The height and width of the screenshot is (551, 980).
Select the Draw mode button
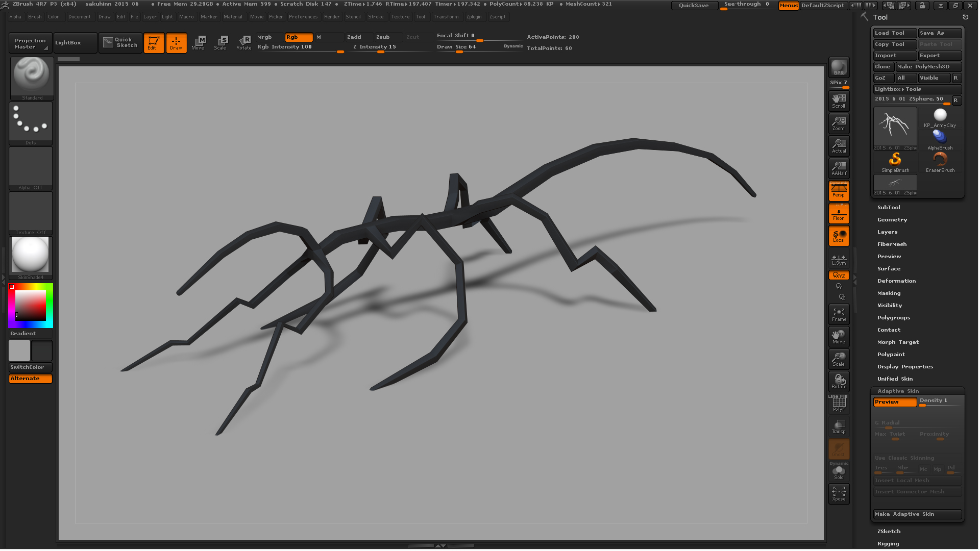(x=176, y=43)
